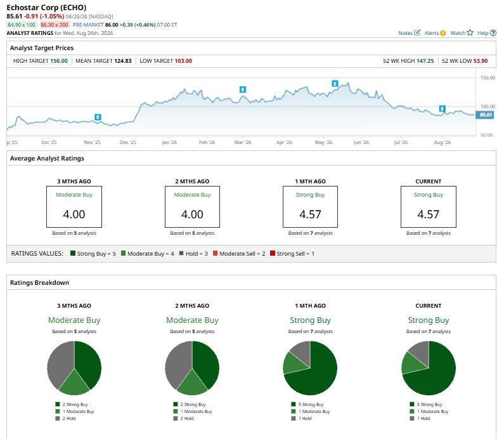Click the earnings marker near May '26
The image size is (504, 439).
[335, 84]
